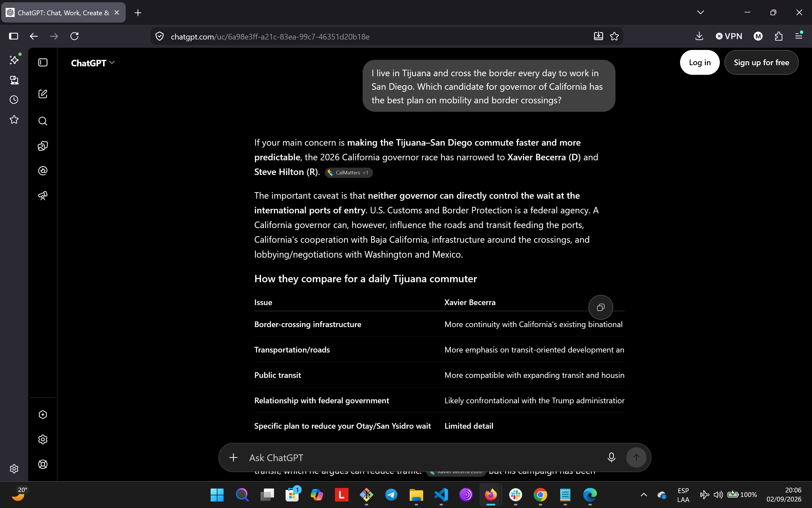812x508 pixels.
Task: Click the 'Transportation/roads' table row label
Action: point(292,350)
